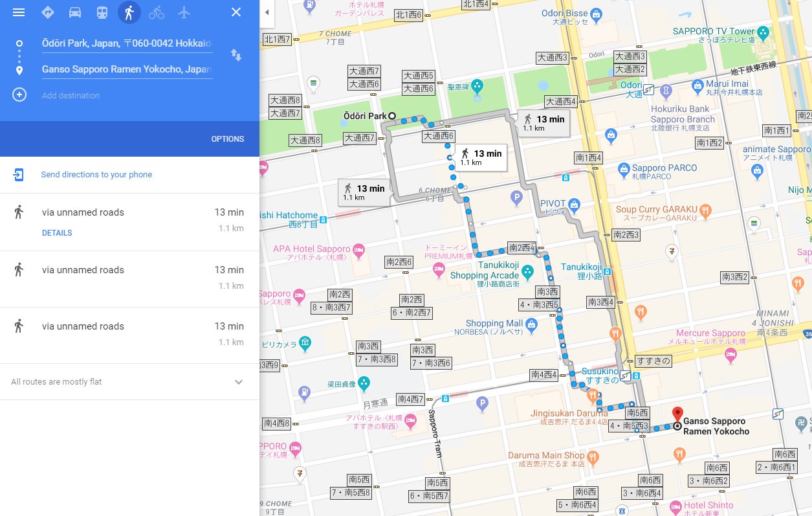Click the 13 min route label near 大通西6
Image resolution: width=812 pixels, height=516 pixels.
tap(481, 157)
